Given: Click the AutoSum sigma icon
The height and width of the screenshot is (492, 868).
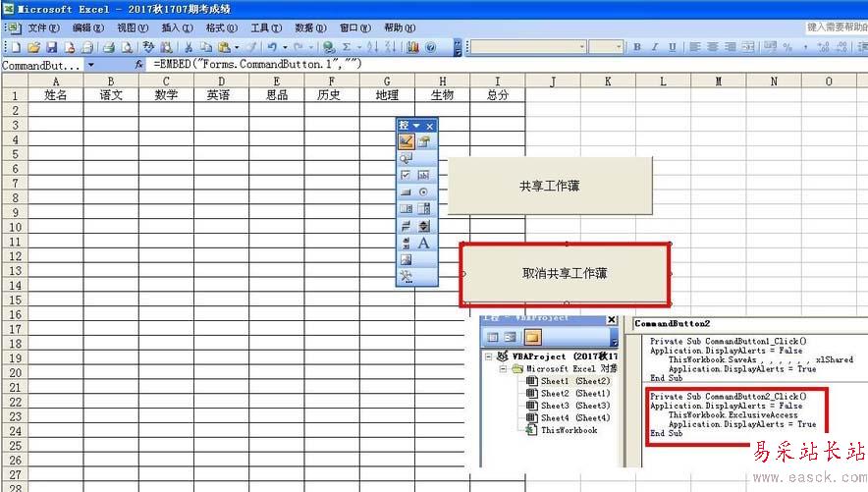Looking at the screenshot, I should [x=347, y=47].
